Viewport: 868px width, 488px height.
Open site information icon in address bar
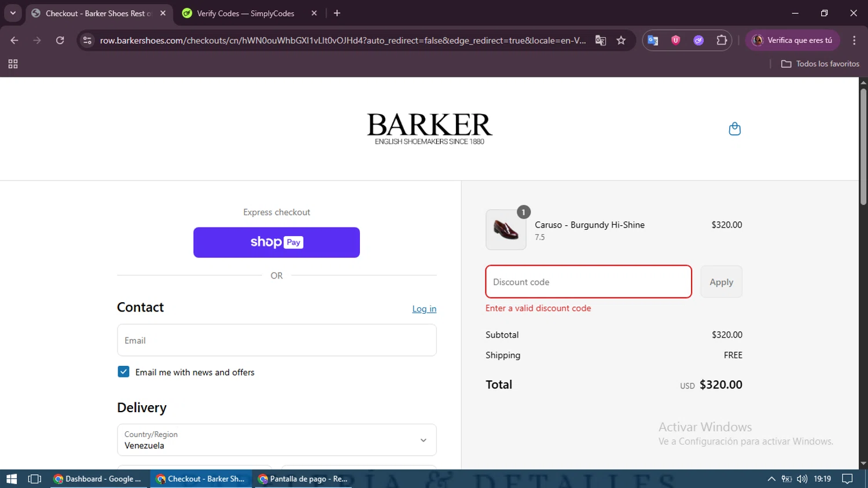tap(87, 41)
